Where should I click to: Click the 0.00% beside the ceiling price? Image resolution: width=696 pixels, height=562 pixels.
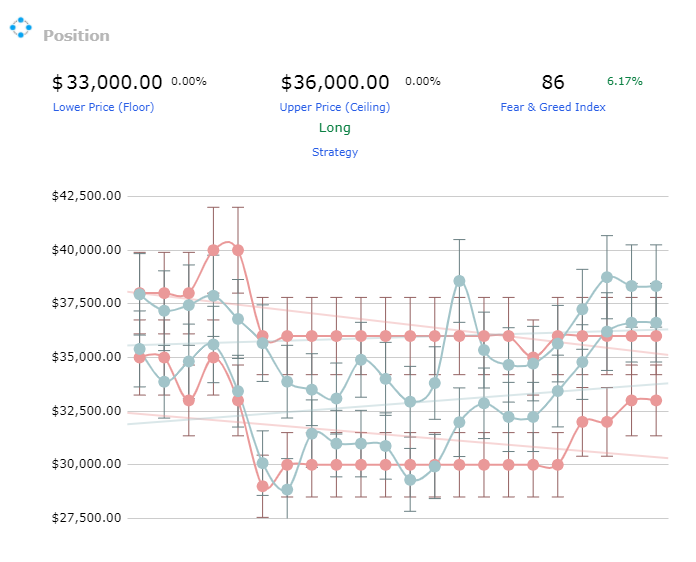coord(423,81)
